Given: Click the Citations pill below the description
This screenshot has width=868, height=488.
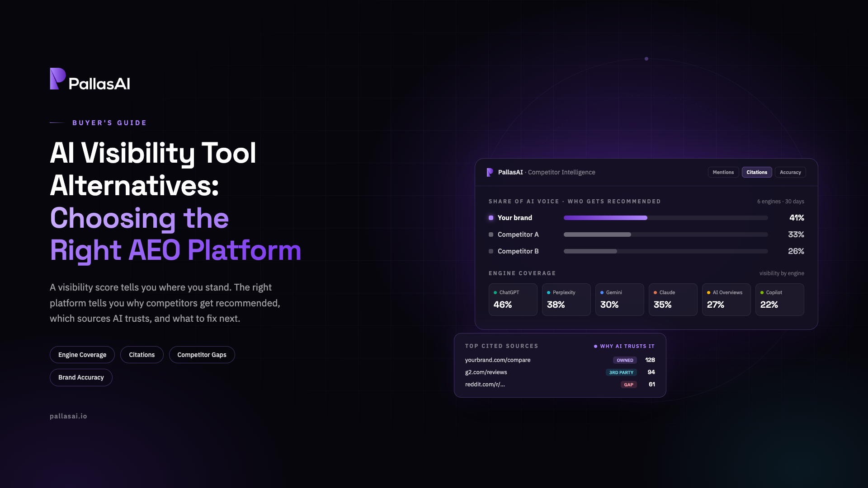Looking at the screenshot, I should (142, 355).
